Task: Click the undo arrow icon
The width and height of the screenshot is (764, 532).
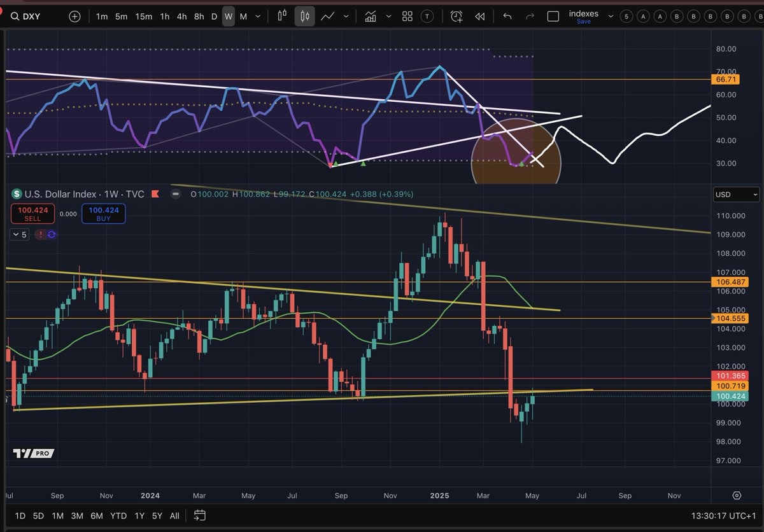Action: (507, 16)
